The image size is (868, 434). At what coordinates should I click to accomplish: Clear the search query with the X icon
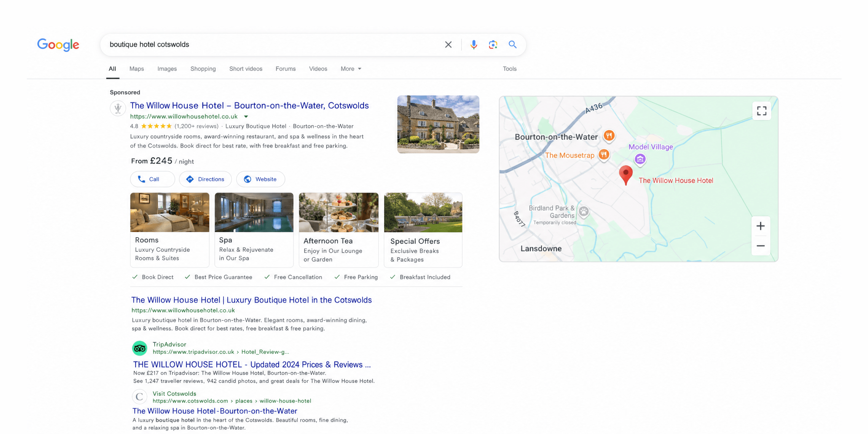point(448,44)
